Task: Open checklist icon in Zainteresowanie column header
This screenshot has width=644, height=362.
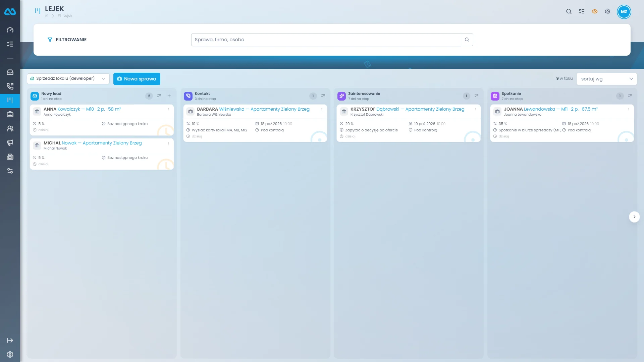Action: click(x=477, y=96)
